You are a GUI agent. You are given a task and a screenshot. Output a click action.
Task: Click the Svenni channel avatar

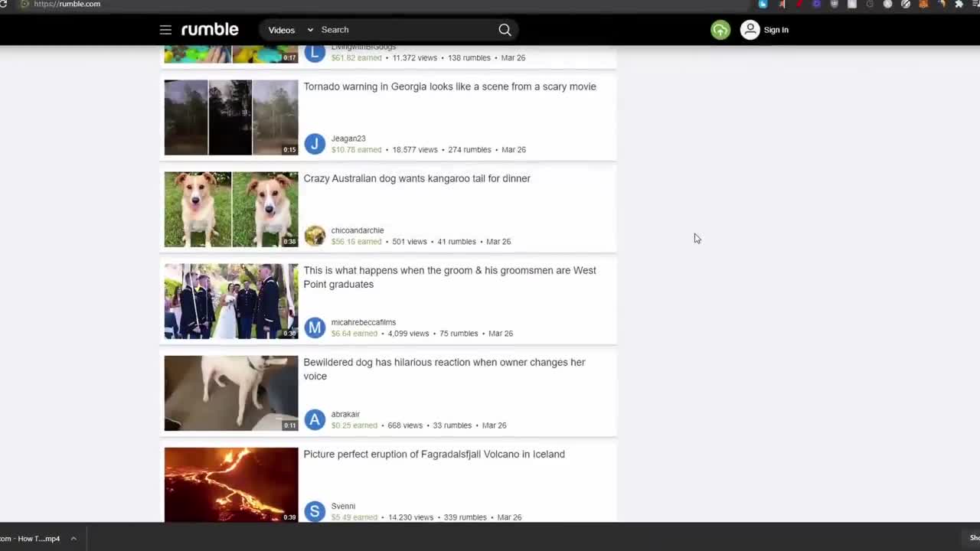pos(315,511)
